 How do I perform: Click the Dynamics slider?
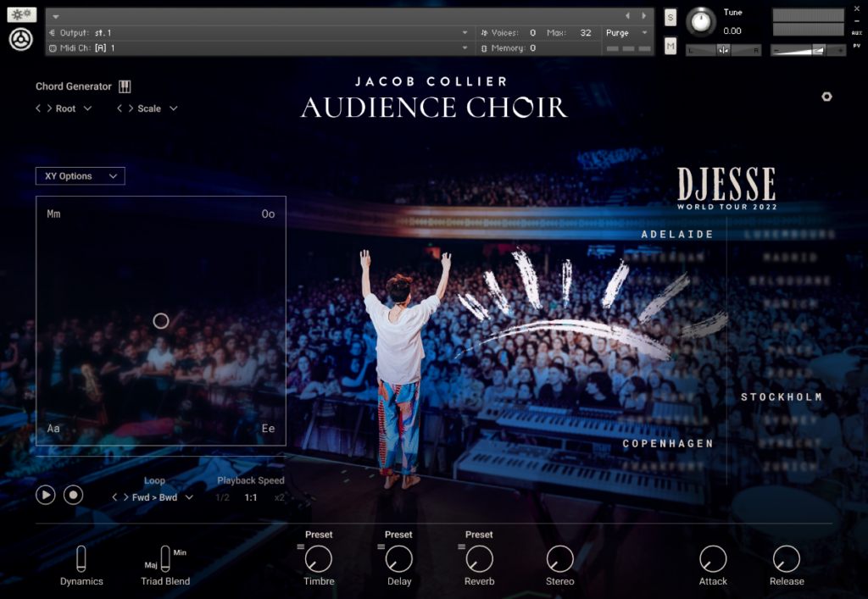click(x=81, y=559)
